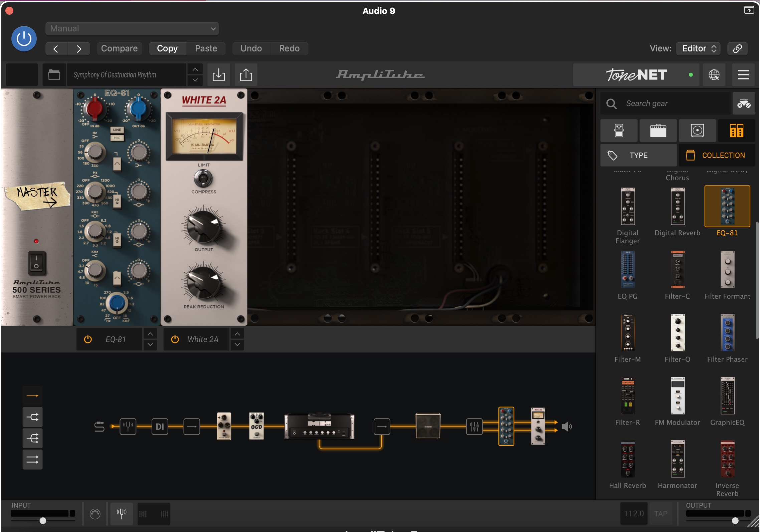The image size is (760, 532).
Task: Step to previous preset with up chevron
Action: pos(195,69)
